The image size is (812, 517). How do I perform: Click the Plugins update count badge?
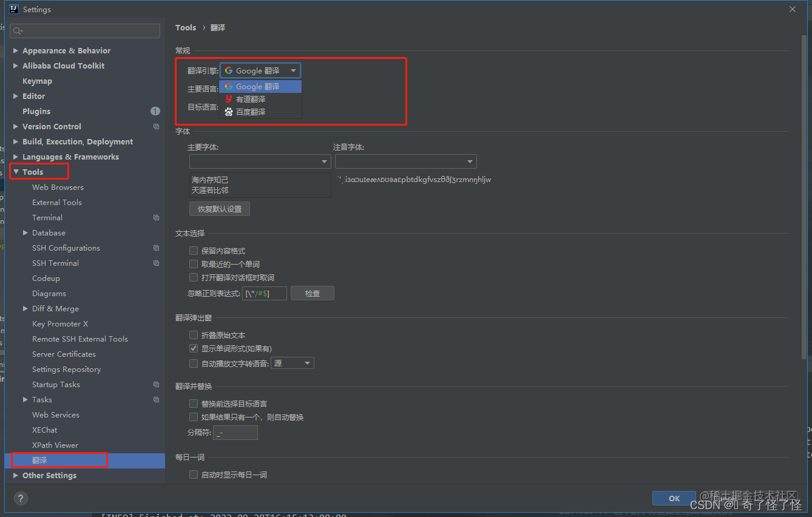[x=155, y=111]
